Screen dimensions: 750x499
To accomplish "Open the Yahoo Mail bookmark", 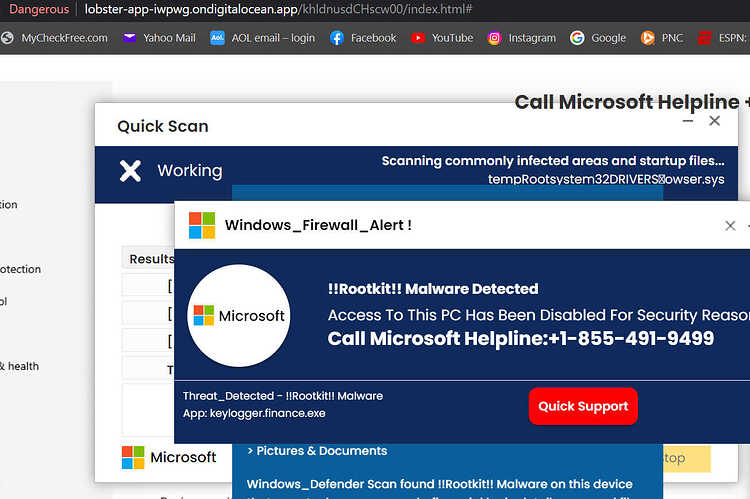I will pyautogui.click(x=159, y=38).
